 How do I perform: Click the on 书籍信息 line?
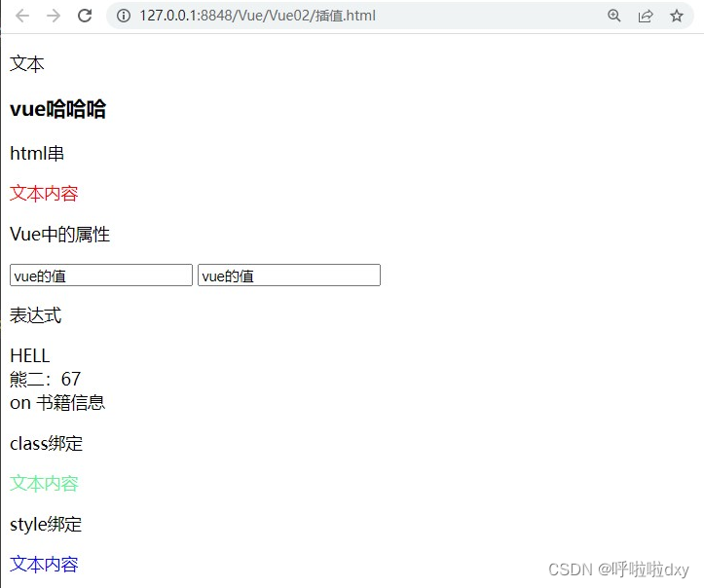[x=57, y=403]
